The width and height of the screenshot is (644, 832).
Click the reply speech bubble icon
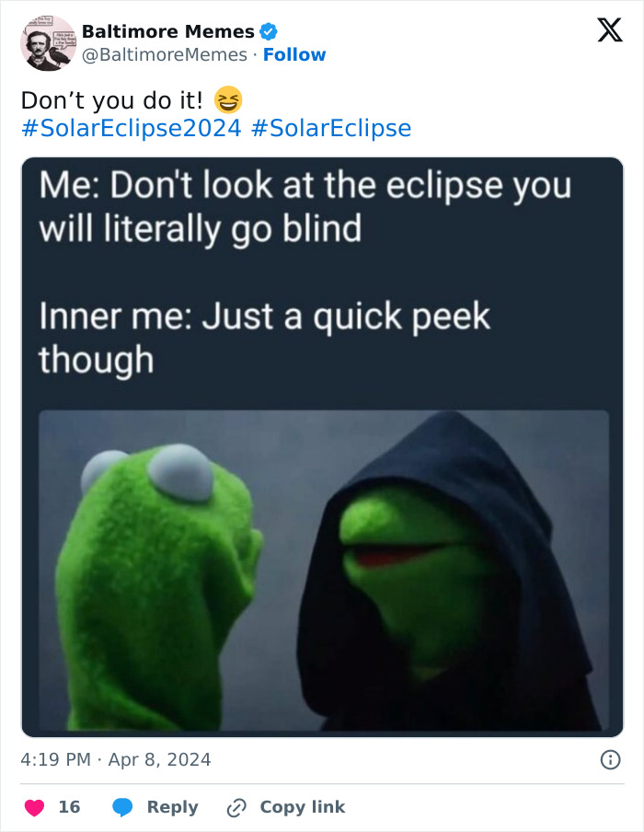(x=121, y=807)
